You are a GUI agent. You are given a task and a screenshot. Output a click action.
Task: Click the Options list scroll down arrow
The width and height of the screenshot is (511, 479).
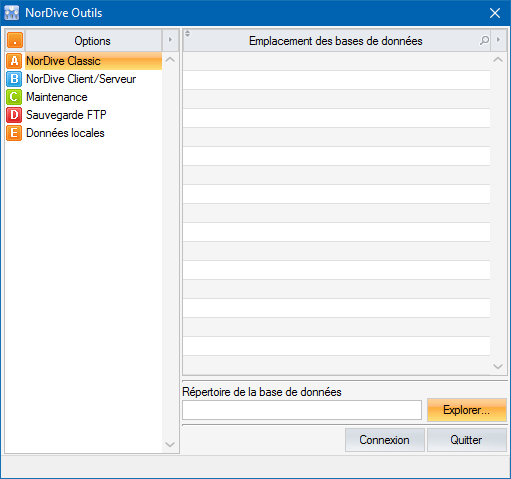170,444
